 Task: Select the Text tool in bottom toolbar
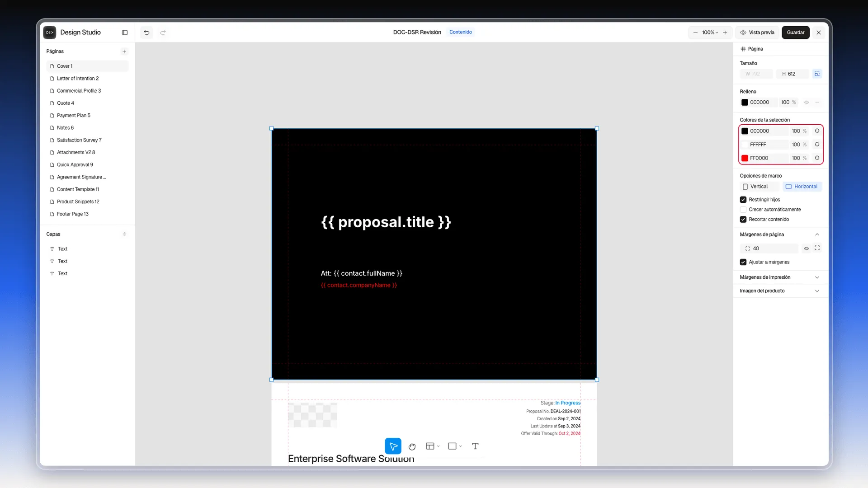click(475, 446)
